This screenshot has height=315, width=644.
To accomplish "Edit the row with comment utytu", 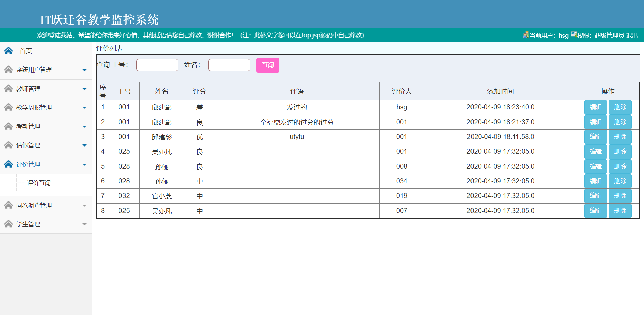I will [x=596, y=137].
